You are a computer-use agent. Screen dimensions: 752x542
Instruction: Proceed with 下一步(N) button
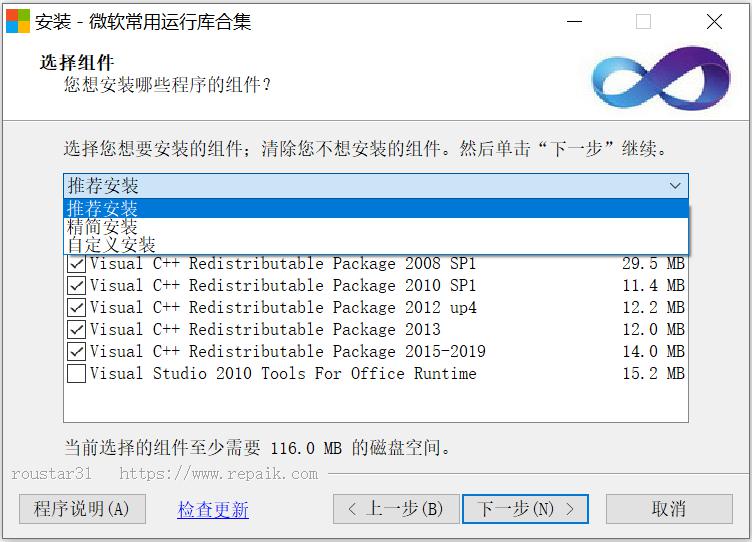pyautogui.click(x=525, y=509)
